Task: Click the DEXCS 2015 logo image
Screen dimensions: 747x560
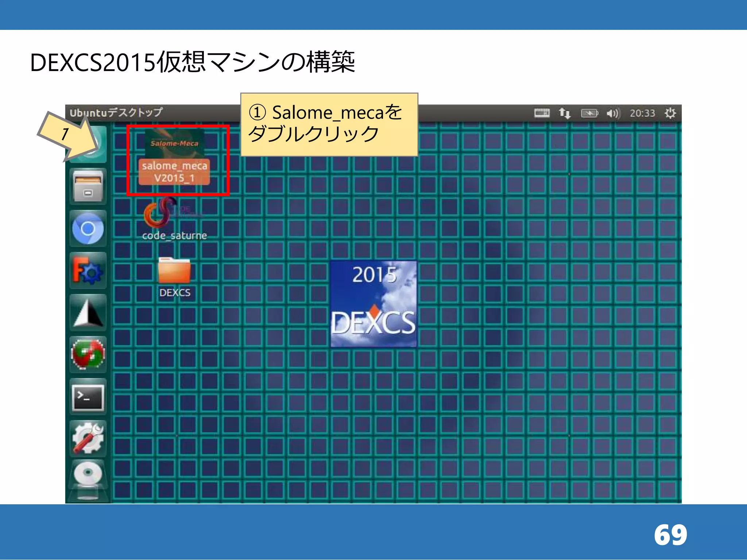Action: (373, 304)
